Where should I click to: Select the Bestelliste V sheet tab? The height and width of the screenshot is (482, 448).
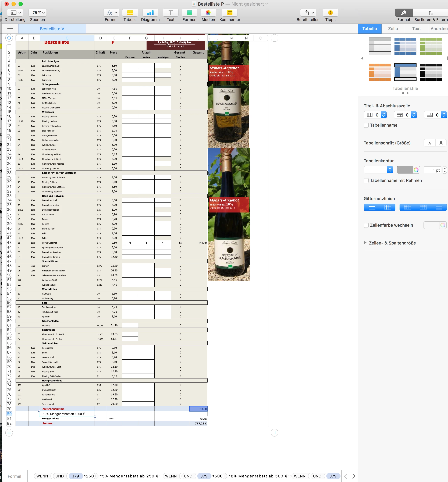click(x=52, y=29)
